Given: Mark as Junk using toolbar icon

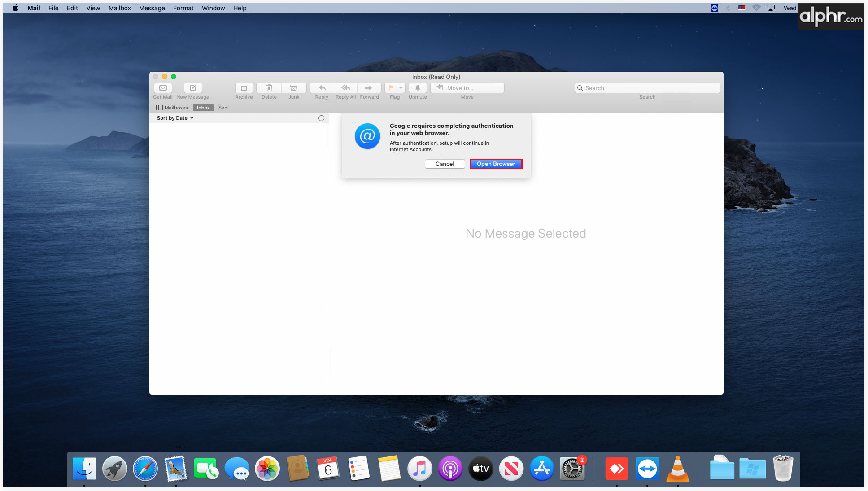Looking at the screenshot, I should [x=294, y=88].
